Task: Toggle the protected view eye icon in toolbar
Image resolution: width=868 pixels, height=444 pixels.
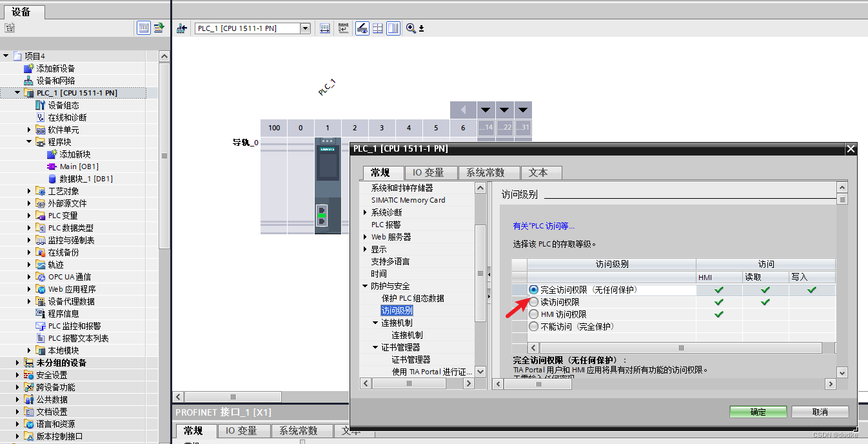Action: point(362,28)
